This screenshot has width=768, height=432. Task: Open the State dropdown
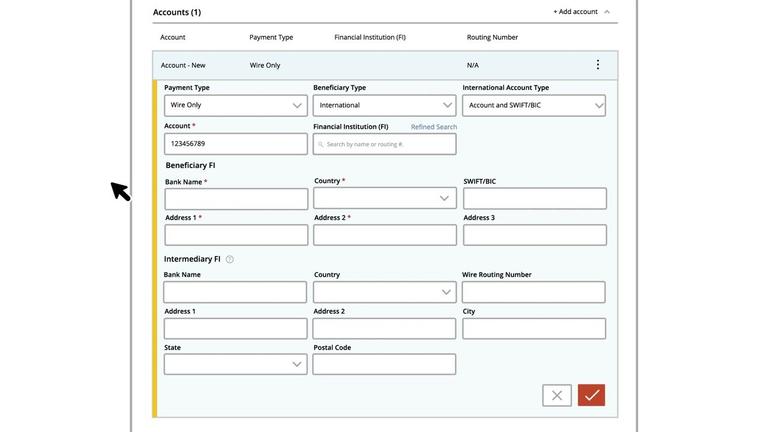point(236,364)
